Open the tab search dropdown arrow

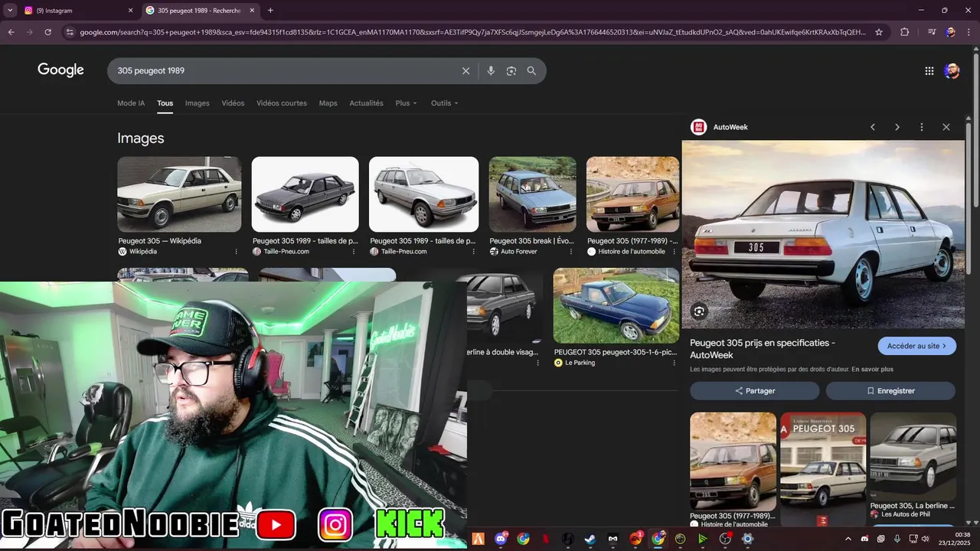tap(10, 10)
